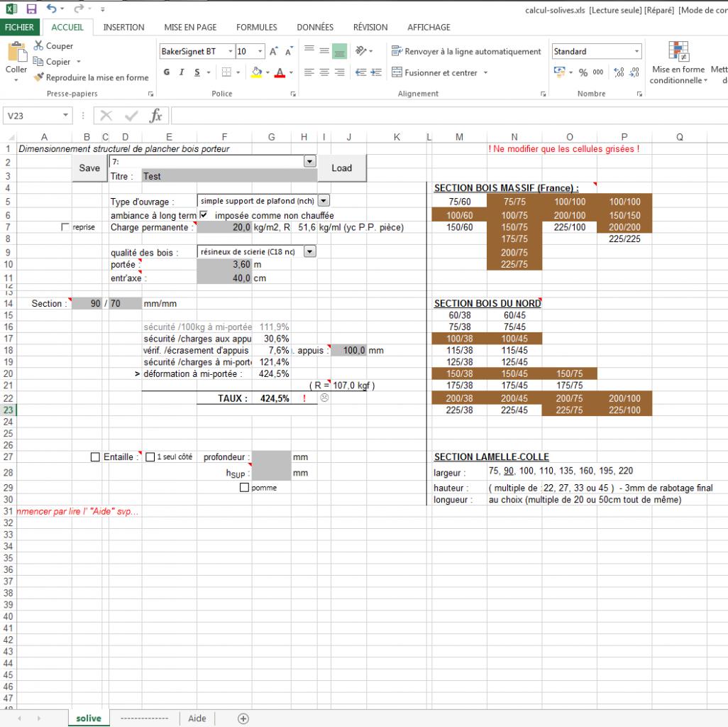
Task: Apply thousands separator (000) format
Action: pos(598,72)
